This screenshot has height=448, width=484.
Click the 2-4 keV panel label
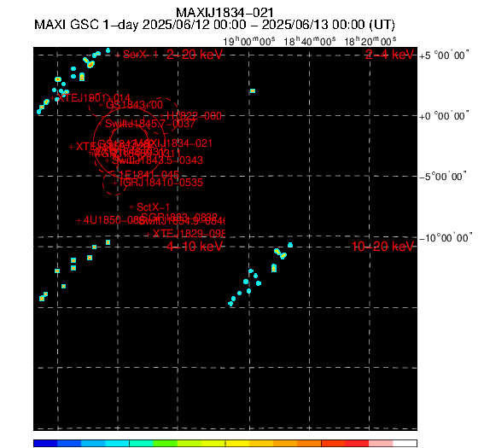point(389,55)
